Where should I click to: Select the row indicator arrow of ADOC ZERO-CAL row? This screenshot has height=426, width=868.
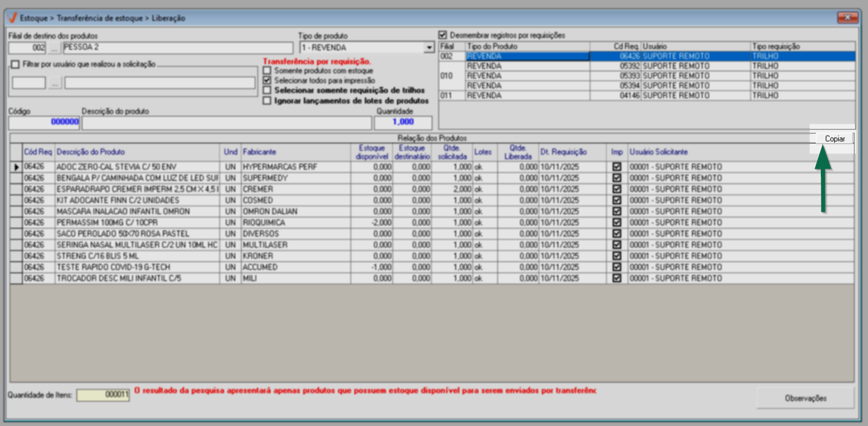tap(16, 167)
